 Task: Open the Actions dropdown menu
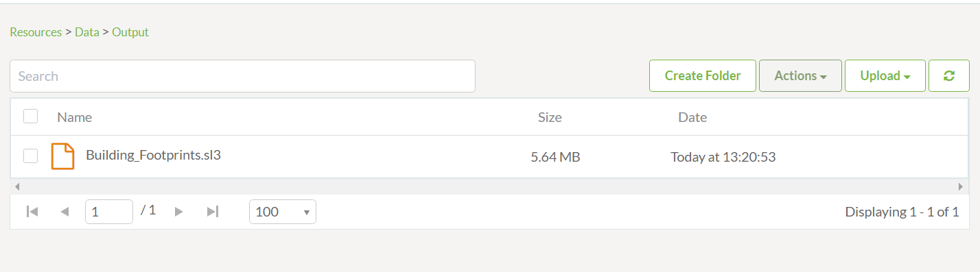point(800,76)
